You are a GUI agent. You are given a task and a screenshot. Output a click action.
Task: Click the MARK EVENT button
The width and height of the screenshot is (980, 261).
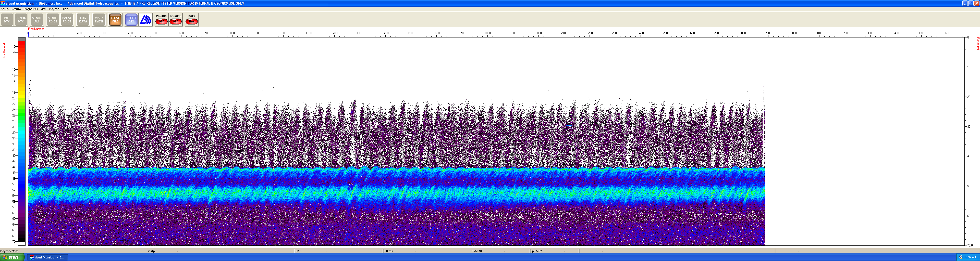click(99, 20)
